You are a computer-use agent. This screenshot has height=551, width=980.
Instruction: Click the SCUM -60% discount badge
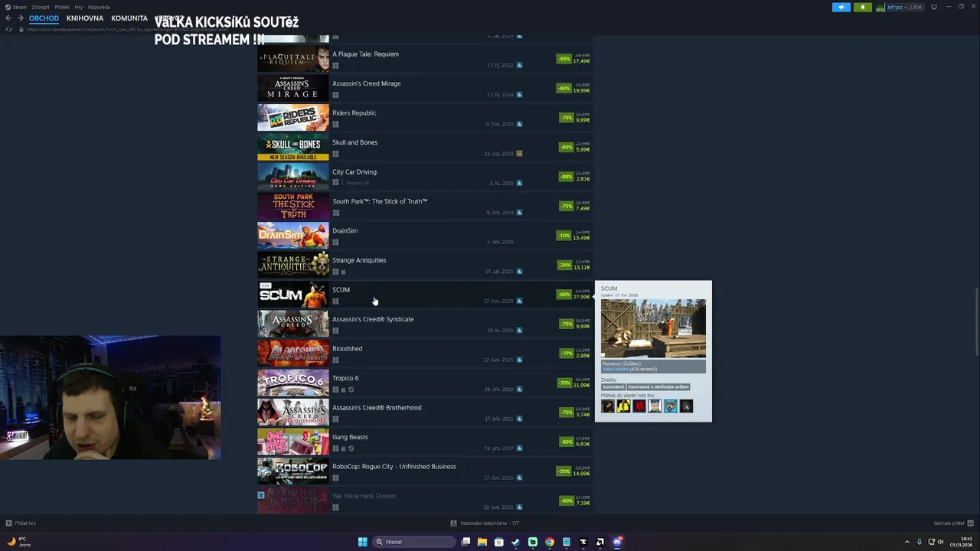564,295
